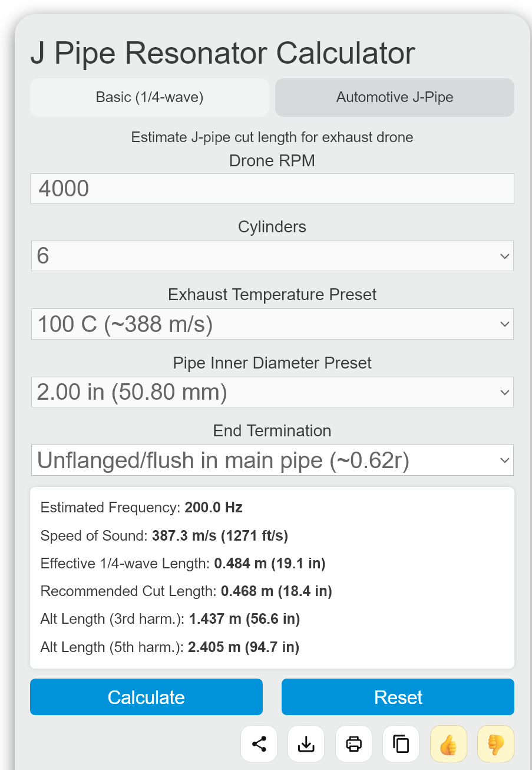Viewport: 532px width, 770px height.
Task: Click the download results icon
Action: (x=306, y=743)
